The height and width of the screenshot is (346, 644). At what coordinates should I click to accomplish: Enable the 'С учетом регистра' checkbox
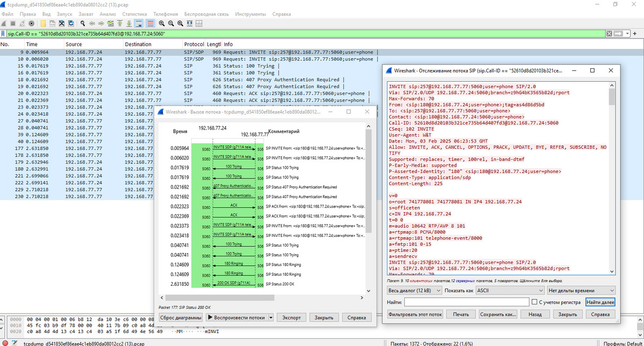[533, 302]
